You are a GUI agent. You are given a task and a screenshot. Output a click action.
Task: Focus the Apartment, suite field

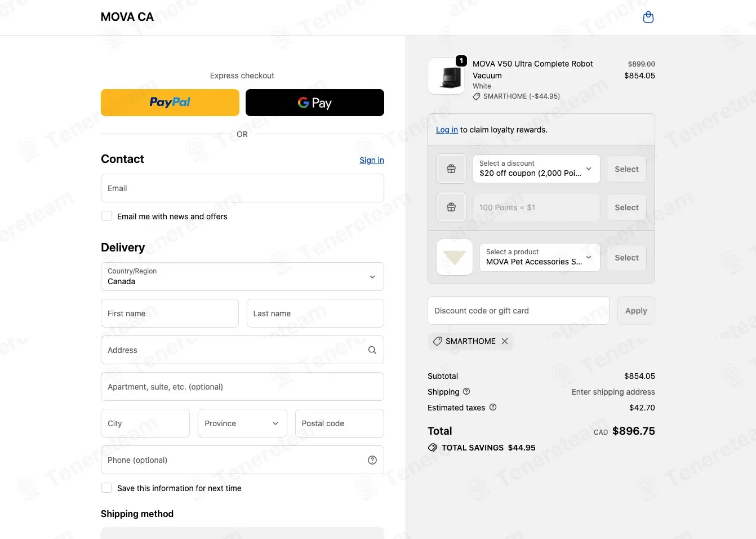(242, 386)
